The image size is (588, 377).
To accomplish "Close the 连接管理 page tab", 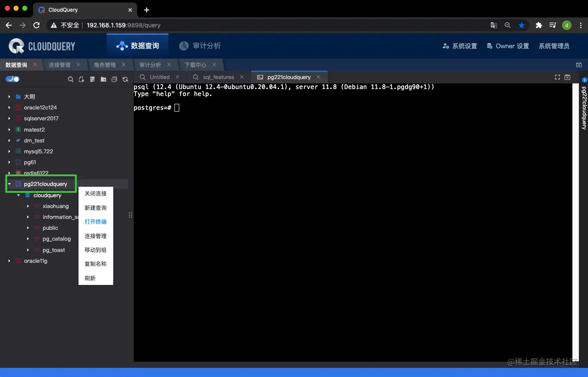I will tap(78, 65).
